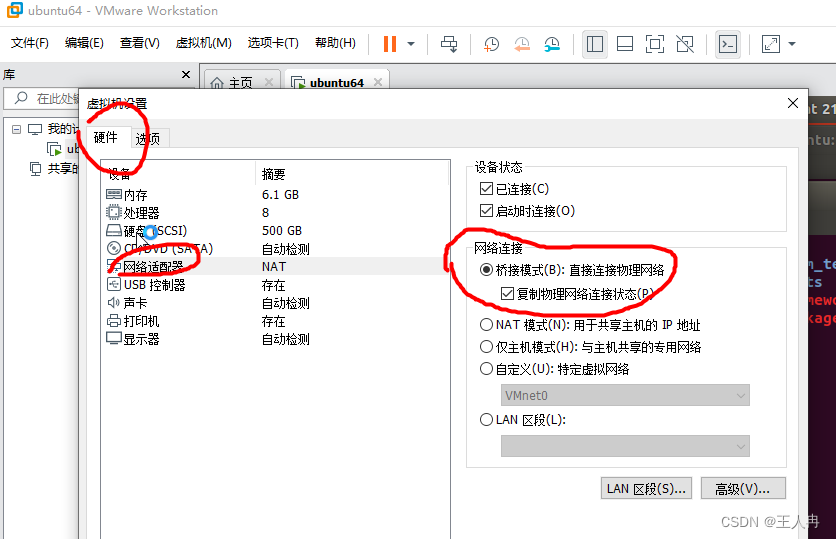
Task: Click the 摘要 column header
Action: tap(274, 174)
